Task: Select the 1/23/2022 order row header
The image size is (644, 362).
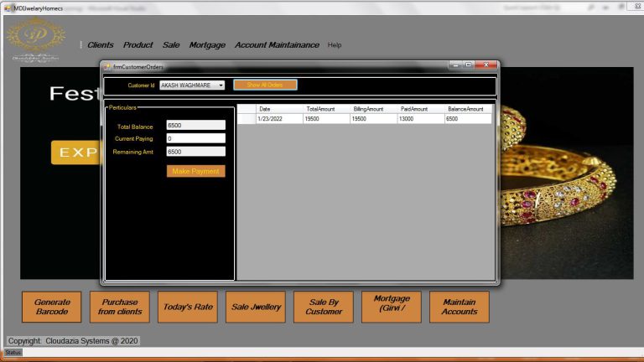Action: click(x=247, y=119)
